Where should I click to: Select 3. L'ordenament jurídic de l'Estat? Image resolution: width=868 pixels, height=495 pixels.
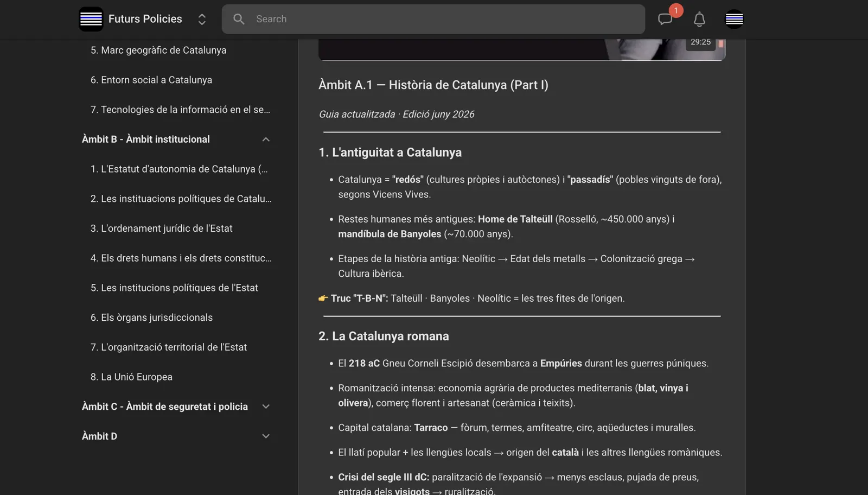(161, 229)
